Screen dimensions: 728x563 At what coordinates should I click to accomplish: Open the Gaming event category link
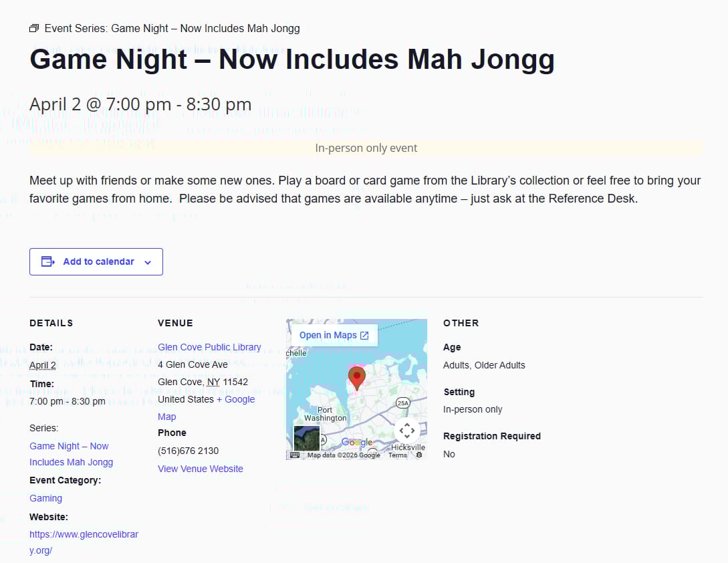pos(45,498)
